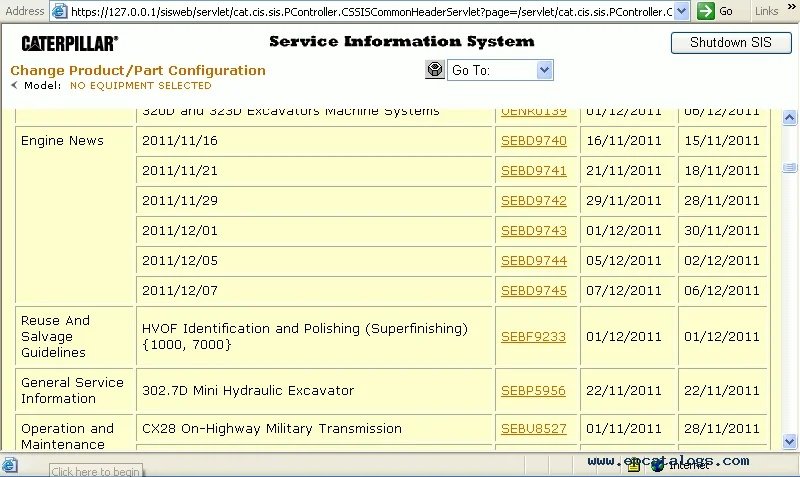Expand the Links toolbar chevron
800x477 pixels.
pos(789,11)
